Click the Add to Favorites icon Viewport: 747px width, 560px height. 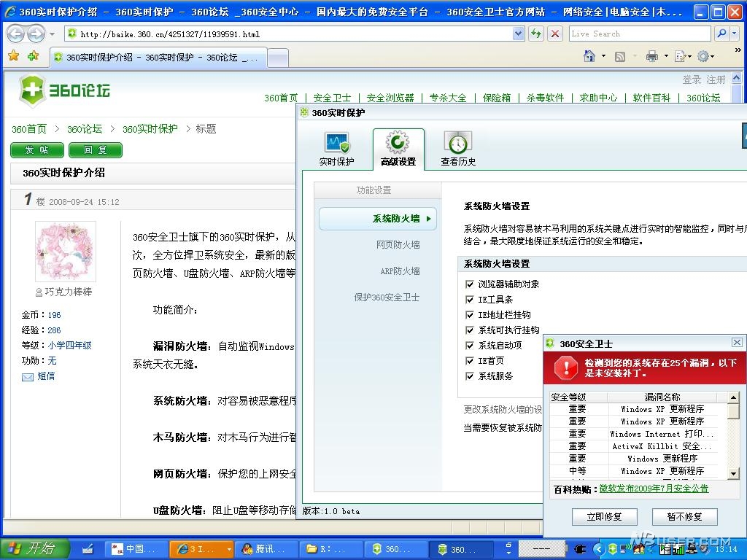33,56
